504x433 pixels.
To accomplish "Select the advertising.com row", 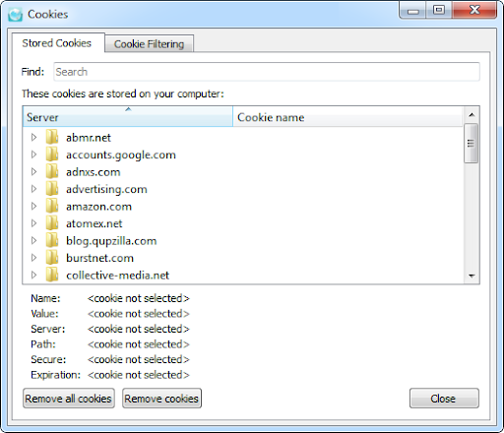I will (x=243, y=189).
